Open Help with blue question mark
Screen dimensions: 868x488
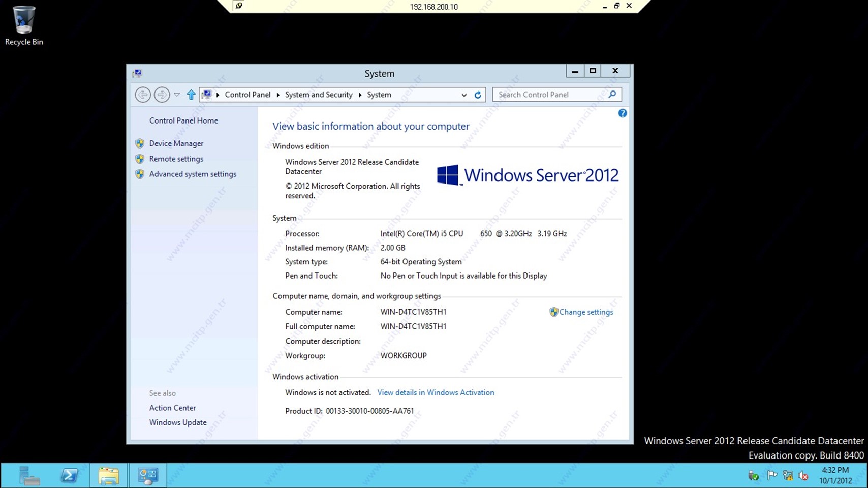[x=623, y=113]
